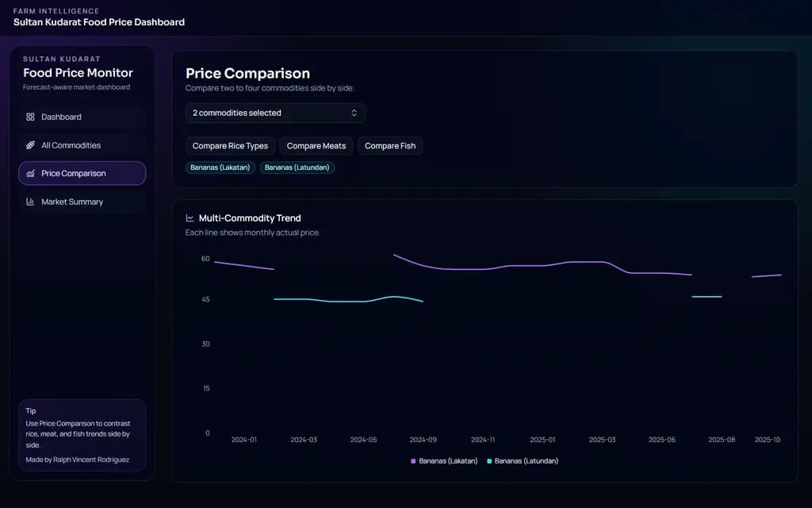Click the 15 y-axis value
Screen dimensions: 812x508
pos(206,388)
